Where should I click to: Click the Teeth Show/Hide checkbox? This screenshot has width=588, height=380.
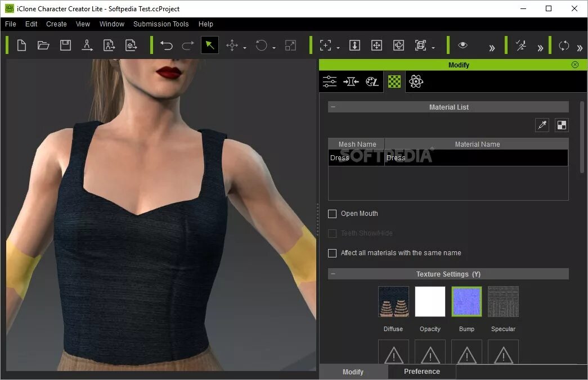point(332,233)
